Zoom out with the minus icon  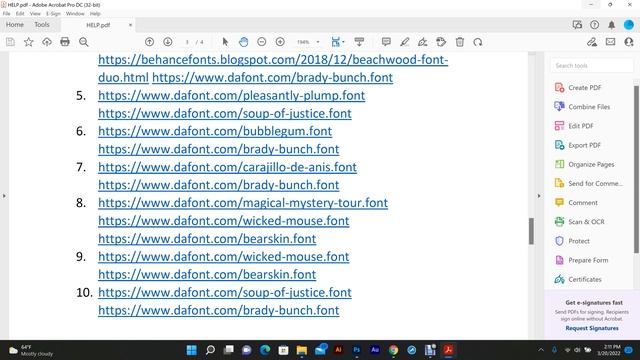click(x=262, y=42)
